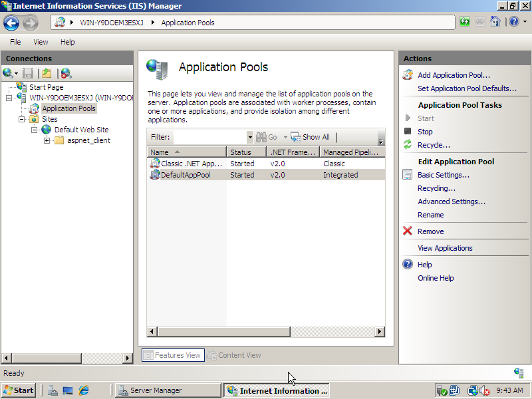Open the new connection icon dropdown arrow
This screenshot has width=532, height=399.
[15, 73]
